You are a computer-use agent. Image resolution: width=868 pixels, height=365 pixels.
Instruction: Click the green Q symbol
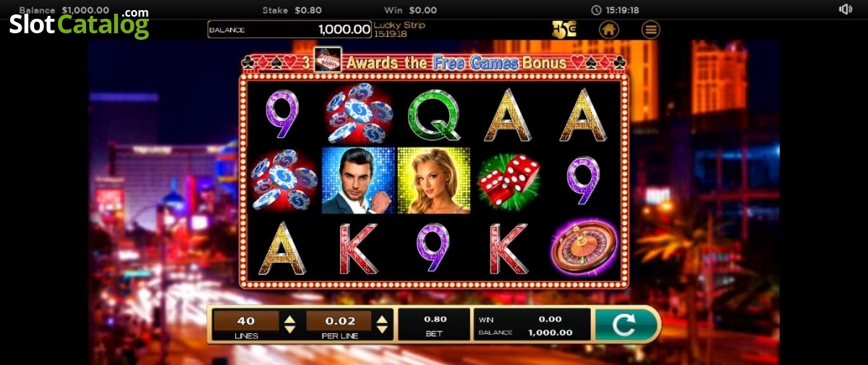click(x=433, y=115)
